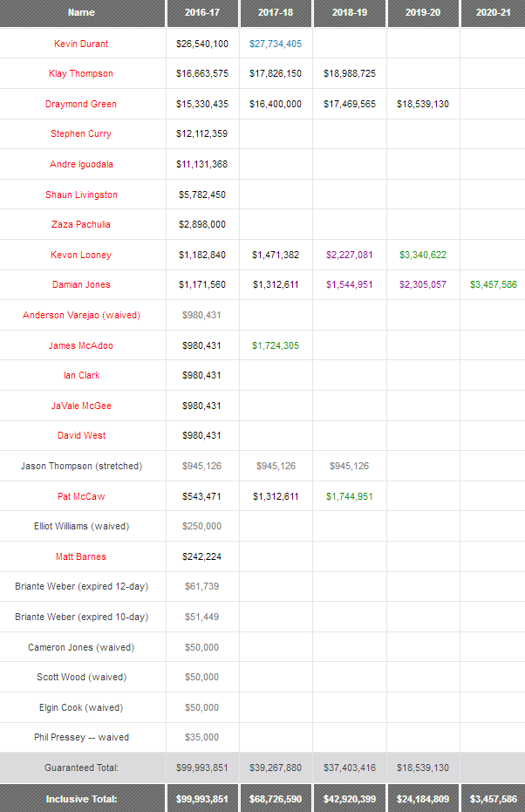Viewport: 525px width, 812px height.
Task: Select the JaVale McGee link
Action: tap(81, 406)
